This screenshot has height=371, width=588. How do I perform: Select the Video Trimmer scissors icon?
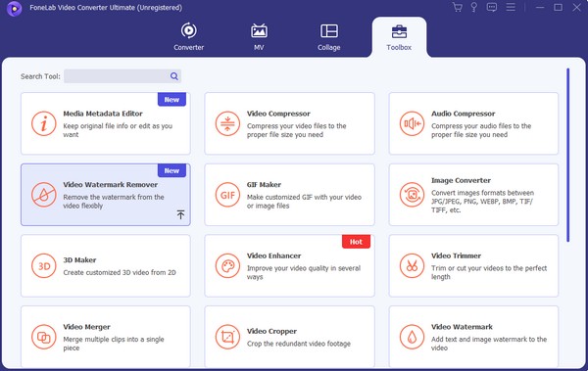tap(412, 266)
